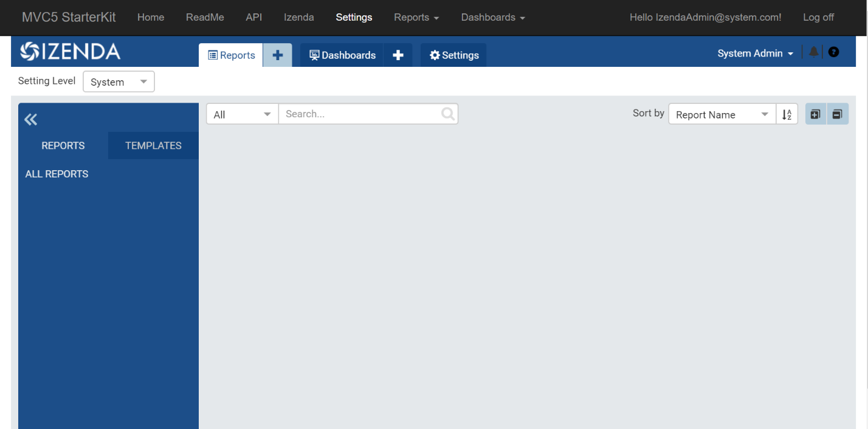Expand the System Admin user menu
Image resolution: width=868 pixels, height=429 pixels.
coord(756,53)
